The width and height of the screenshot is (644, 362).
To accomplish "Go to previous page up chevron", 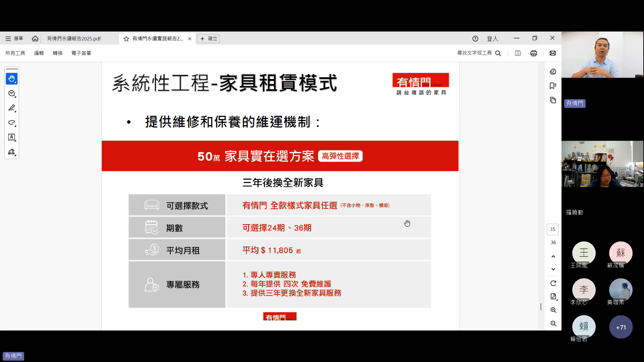I will [x=553, y=256].
